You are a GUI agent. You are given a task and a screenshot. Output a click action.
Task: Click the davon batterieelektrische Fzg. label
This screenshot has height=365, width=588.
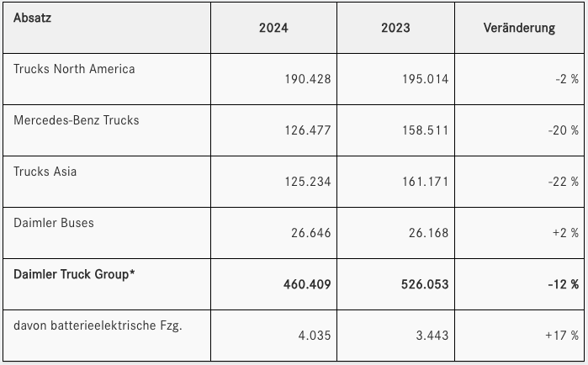point(98,325)
